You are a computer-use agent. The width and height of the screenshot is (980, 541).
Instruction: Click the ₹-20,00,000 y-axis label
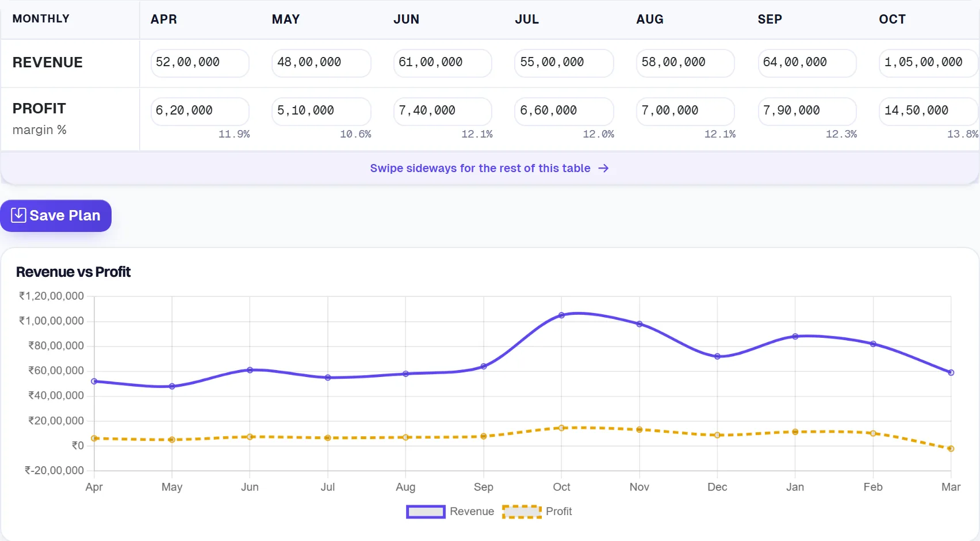pos(54,470)
